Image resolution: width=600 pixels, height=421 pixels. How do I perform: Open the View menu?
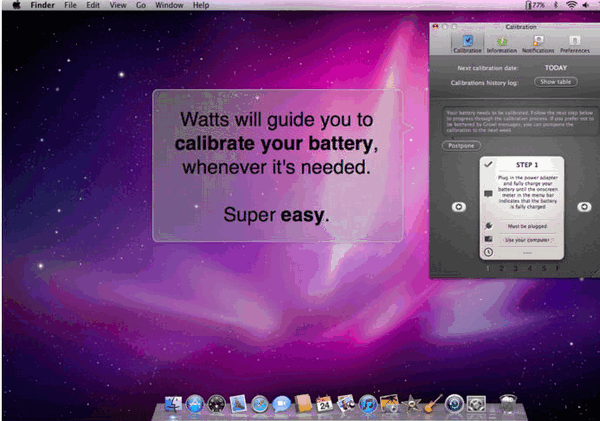[118, 5]
